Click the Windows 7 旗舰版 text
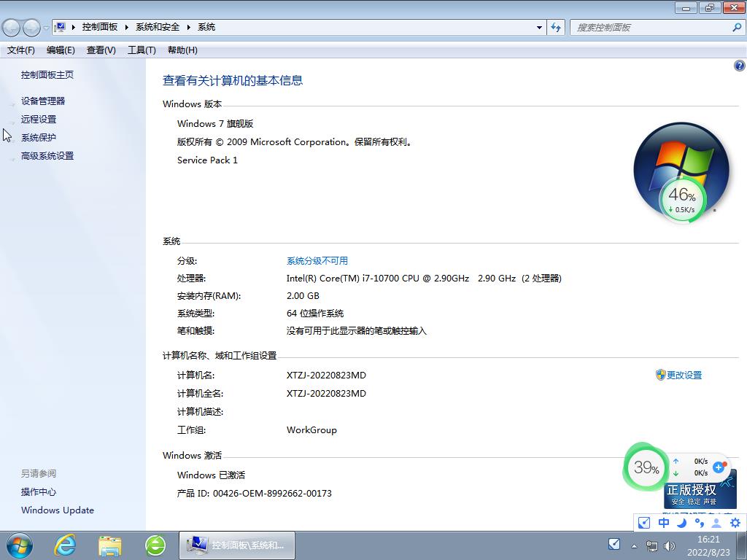This screenshot has width=747, height=560. (x=215, y=124)
